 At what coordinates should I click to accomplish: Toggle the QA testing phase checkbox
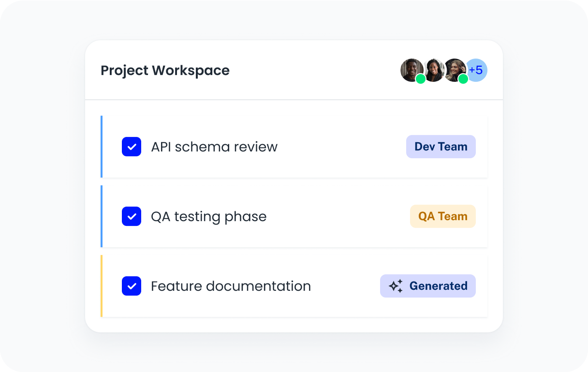click(x=132, y=216)
